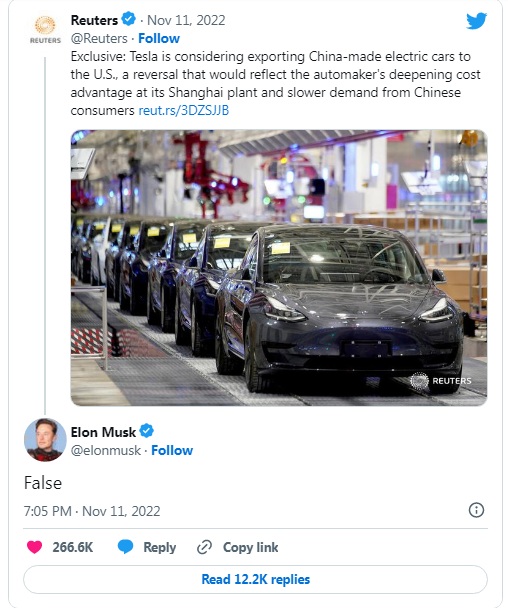Click the 266.6K likes count
The width and height of the screenshot is (508, 608).
coord(73,547)
